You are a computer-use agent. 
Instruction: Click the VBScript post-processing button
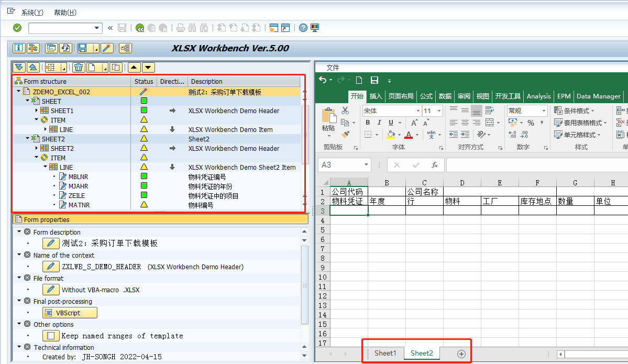click(x=70, y=313)
